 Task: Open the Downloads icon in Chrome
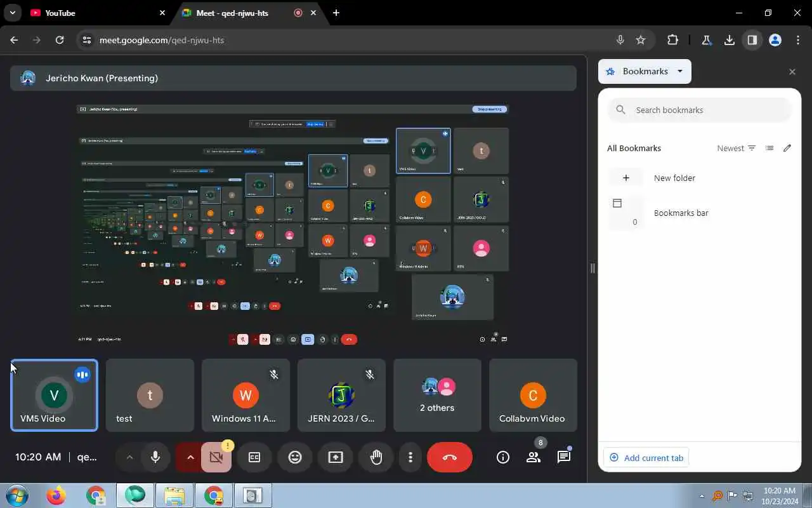pyautogui.click(x=730, y=40)
